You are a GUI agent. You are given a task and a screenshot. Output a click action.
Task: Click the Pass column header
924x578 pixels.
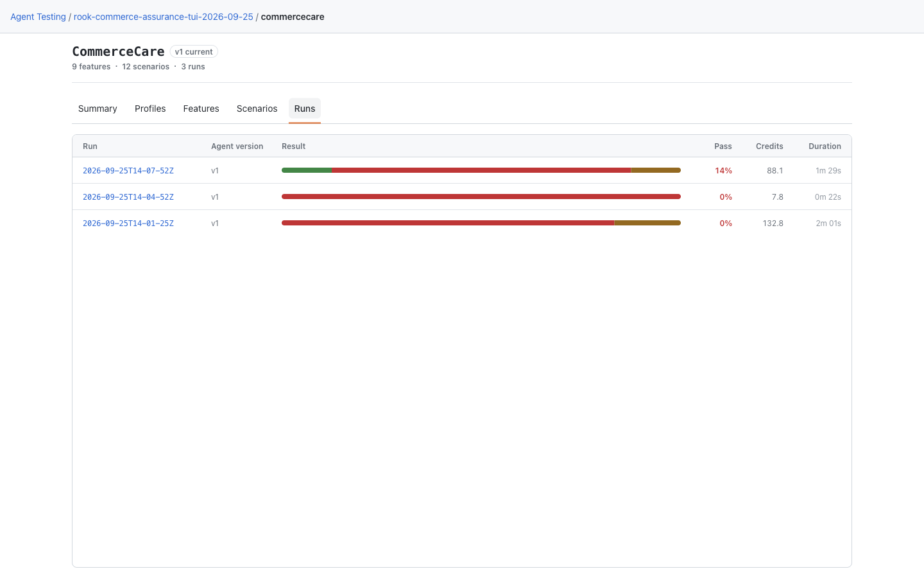723,146
